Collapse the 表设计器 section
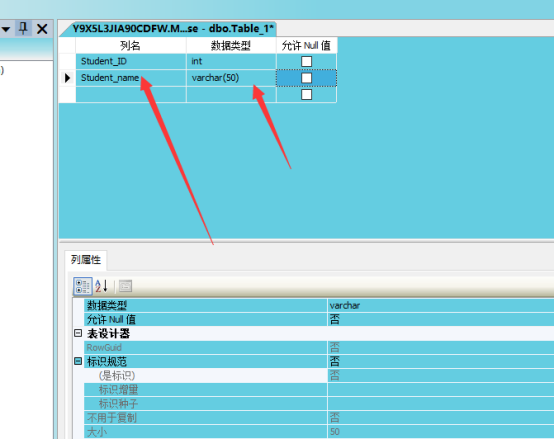 point(78,333)
